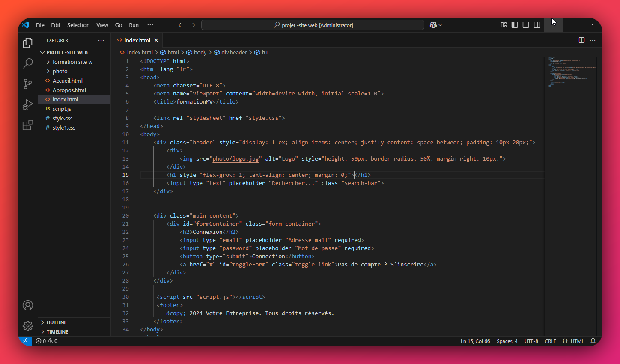Close the index.html editor tab
Screen dimensions: 620x364
point(156,40)
